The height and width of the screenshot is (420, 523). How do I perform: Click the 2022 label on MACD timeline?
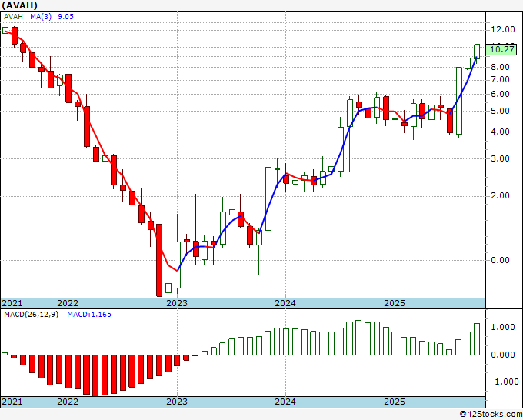coord(68,402)
